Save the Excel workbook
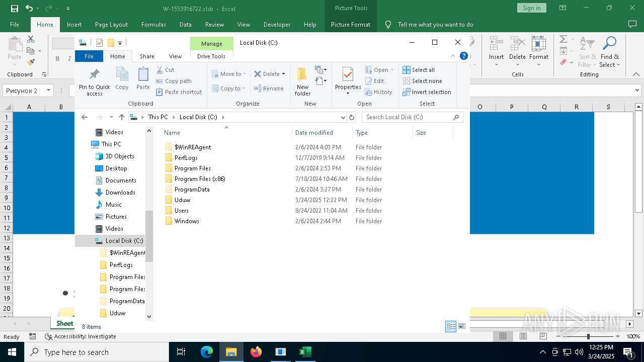The image size is (644, 362). [x=14, y=8]
